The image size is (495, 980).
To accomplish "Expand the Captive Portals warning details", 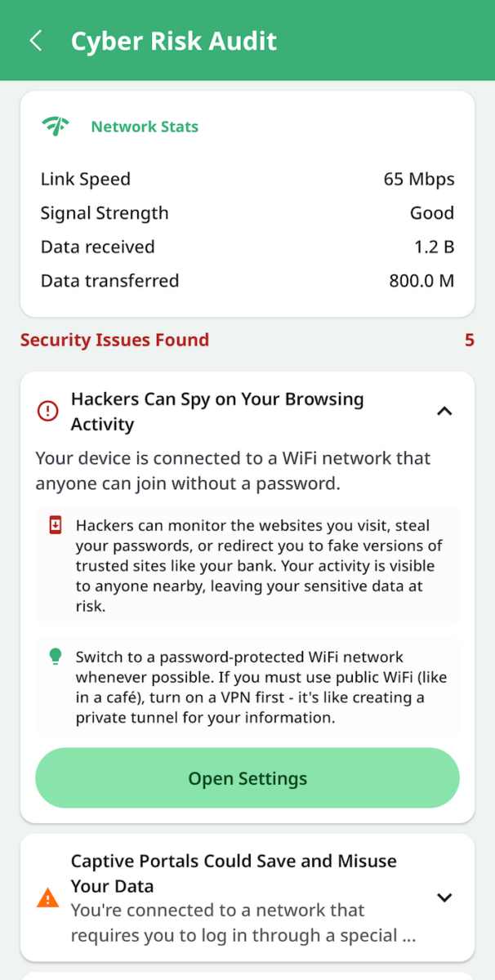I will 444,897.
